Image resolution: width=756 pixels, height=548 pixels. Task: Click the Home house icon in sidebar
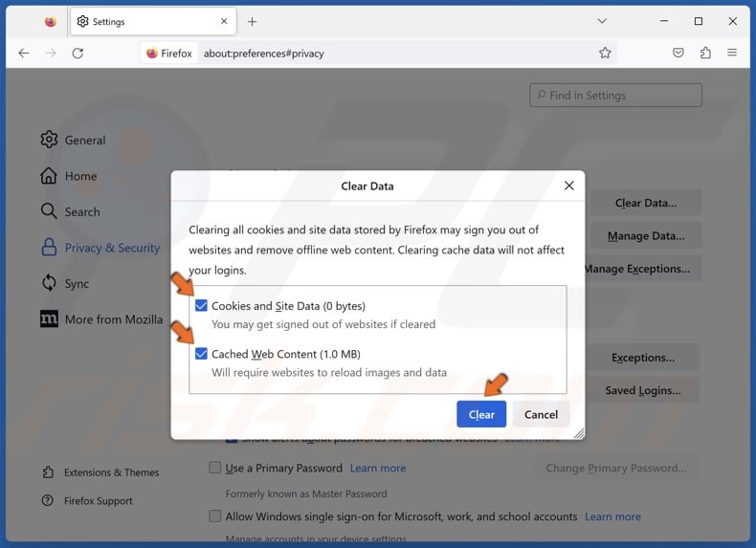tap(49, 176)
